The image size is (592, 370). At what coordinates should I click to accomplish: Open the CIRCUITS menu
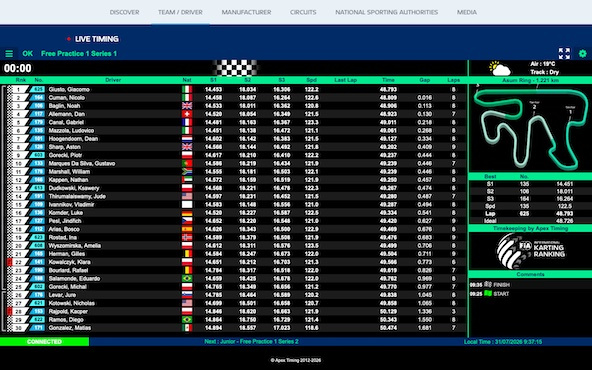(303, 12)
